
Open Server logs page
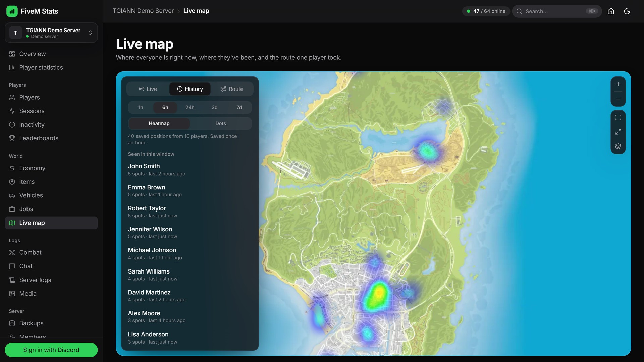(51, 280)
